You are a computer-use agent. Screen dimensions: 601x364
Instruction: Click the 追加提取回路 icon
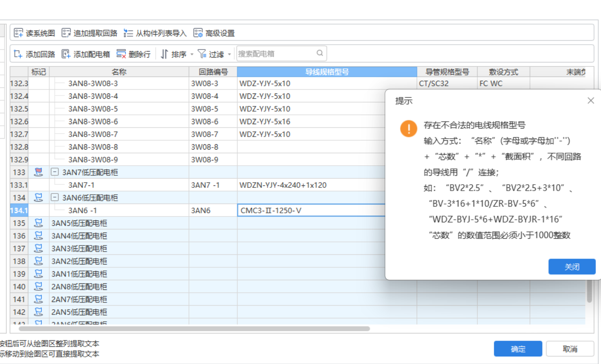(66, 33)
